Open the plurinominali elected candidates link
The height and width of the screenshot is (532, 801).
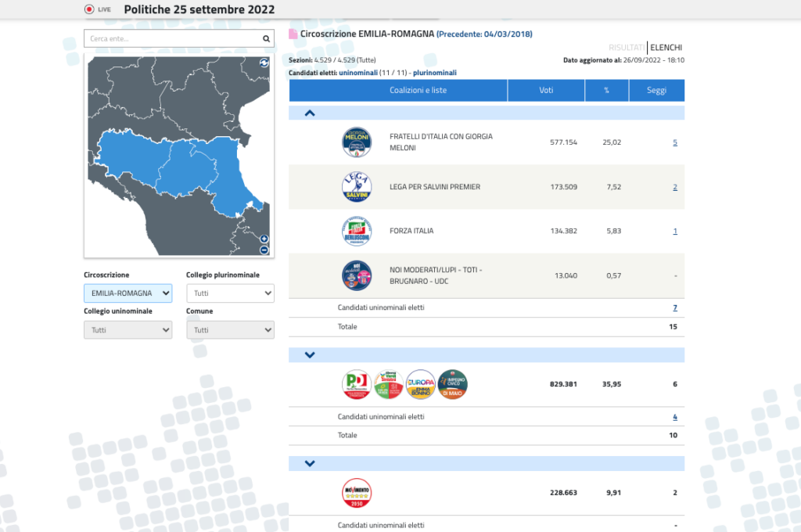435,73
